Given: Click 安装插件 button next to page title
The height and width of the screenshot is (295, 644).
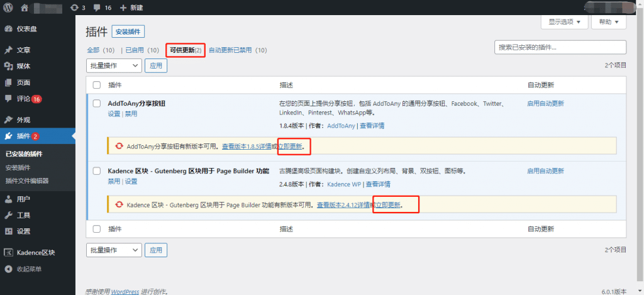Looking at the screenshot, I should [x=128, y=31].
